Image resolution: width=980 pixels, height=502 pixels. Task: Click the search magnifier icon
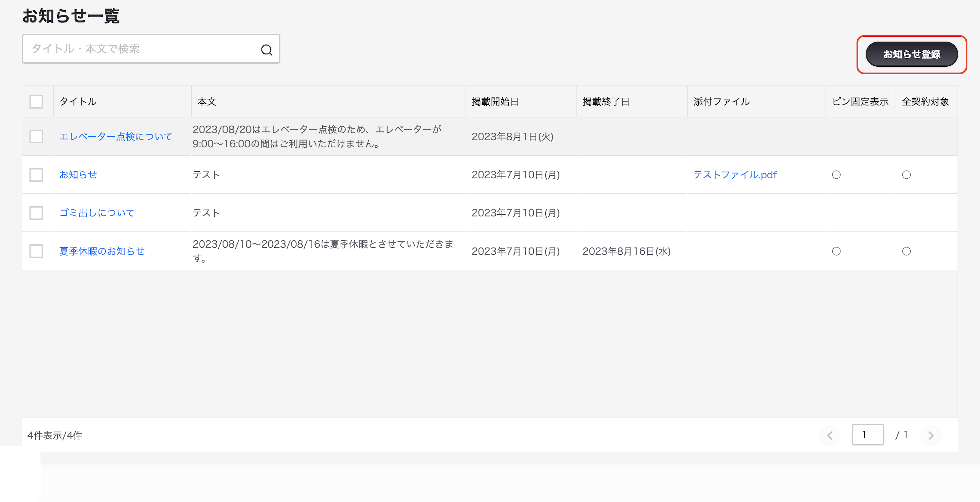(x=266, y=50)
